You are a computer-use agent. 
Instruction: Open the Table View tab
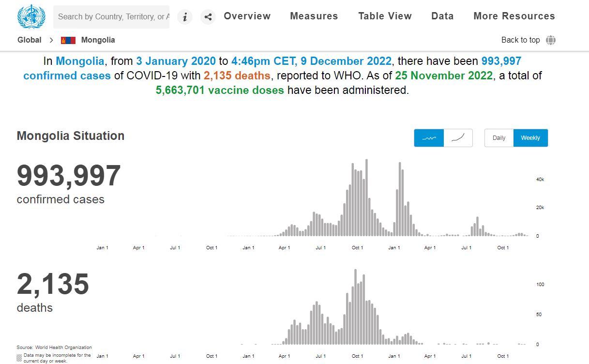[385, 16]
